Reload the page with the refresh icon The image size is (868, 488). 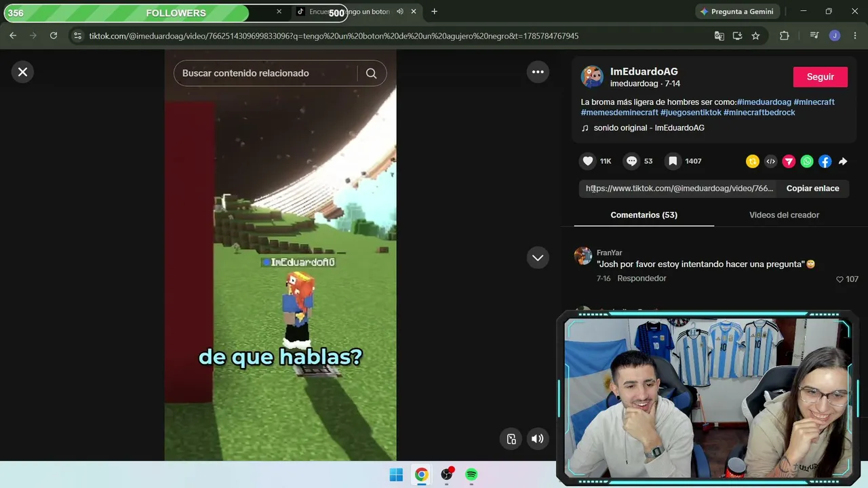point(54,36)
